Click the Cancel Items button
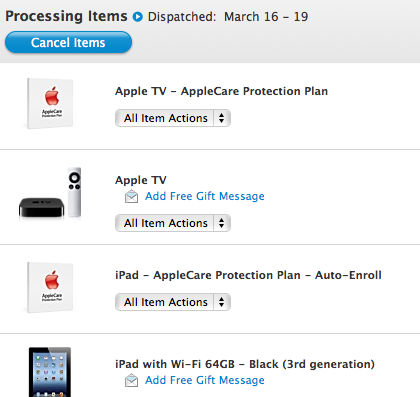 click(x=68, y=42)
